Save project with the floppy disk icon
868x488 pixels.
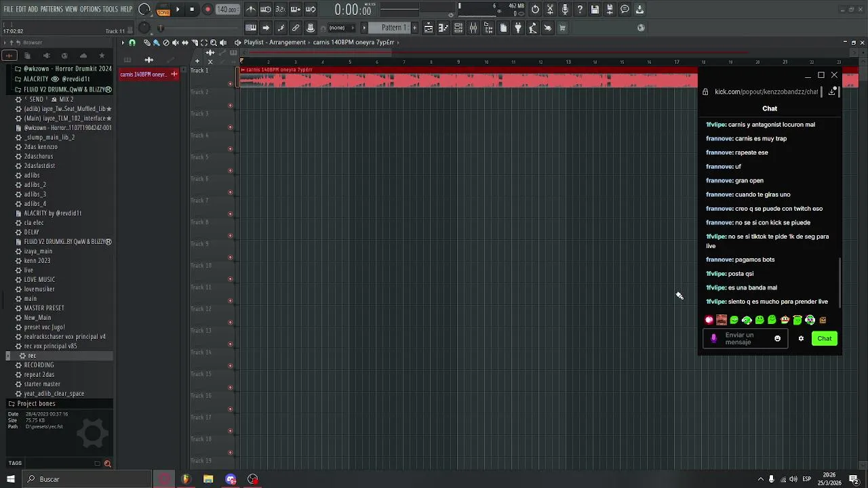pyautogui.click(x=595, y=9)
